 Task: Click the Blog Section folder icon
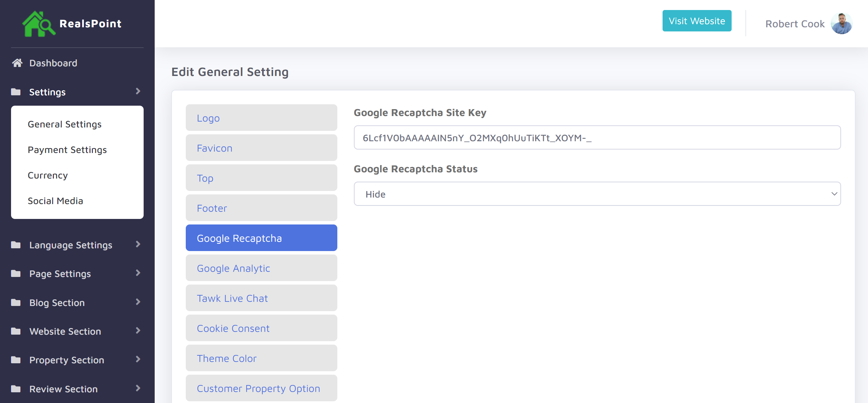[x=16, y=303]
